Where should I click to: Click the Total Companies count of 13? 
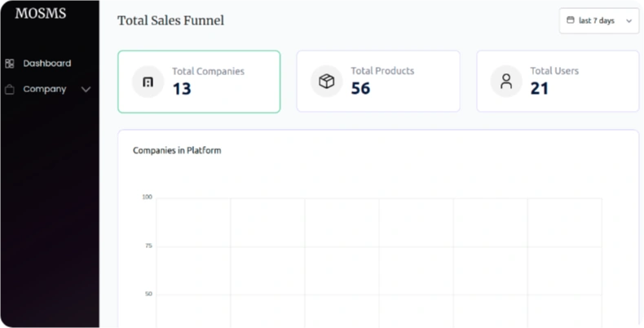(x=182, y=89)
